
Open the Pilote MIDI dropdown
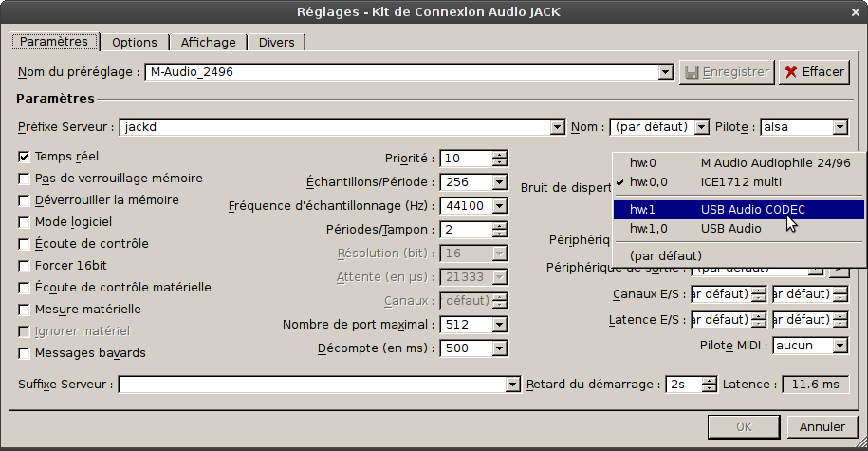[840, 346]
